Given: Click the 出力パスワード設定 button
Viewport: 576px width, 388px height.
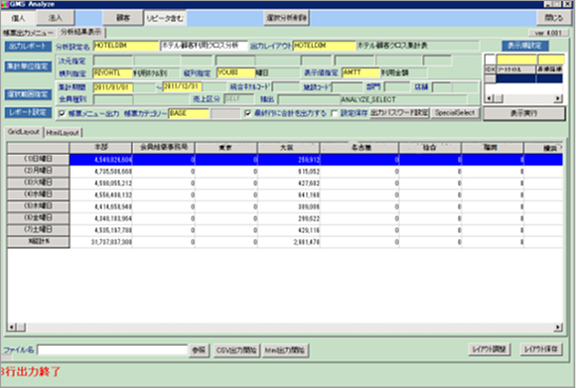Looking at the screenshot, I should tap(399, 113).
